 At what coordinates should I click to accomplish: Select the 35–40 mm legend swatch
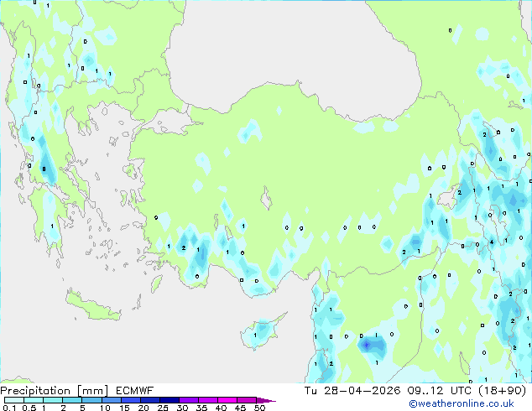click(207, 400)
